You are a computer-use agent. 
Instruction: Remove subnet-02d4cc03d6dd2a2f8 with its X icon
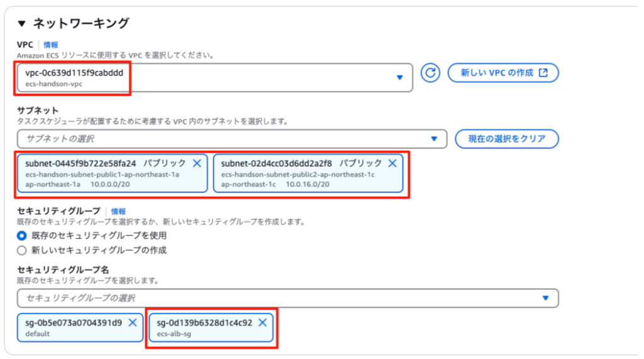(x=392, y=163)
